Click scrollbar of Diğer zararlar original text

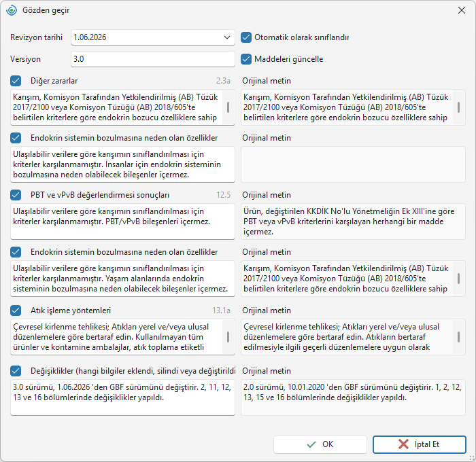(x=459, y=107)
